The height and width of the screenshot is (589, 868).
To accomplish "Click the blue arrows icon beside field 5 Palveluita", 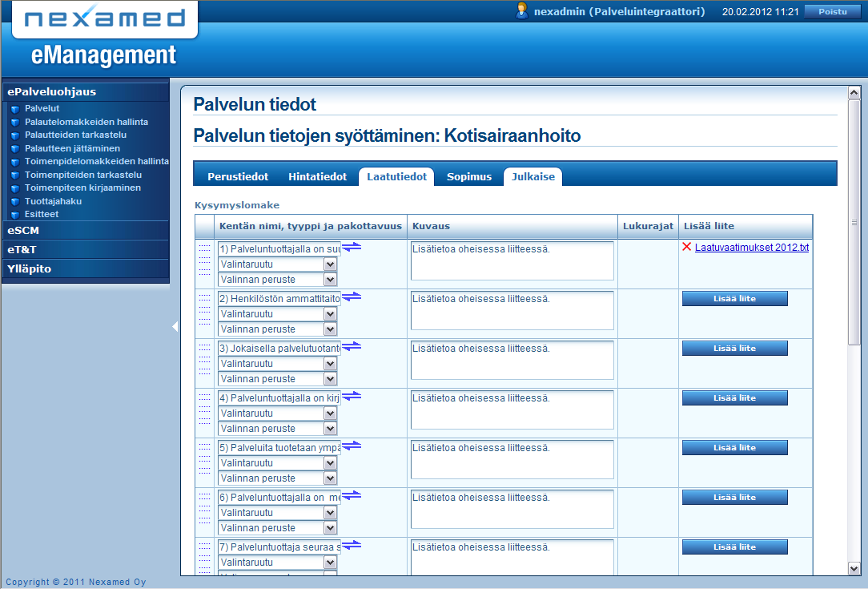I will point(352,446).
